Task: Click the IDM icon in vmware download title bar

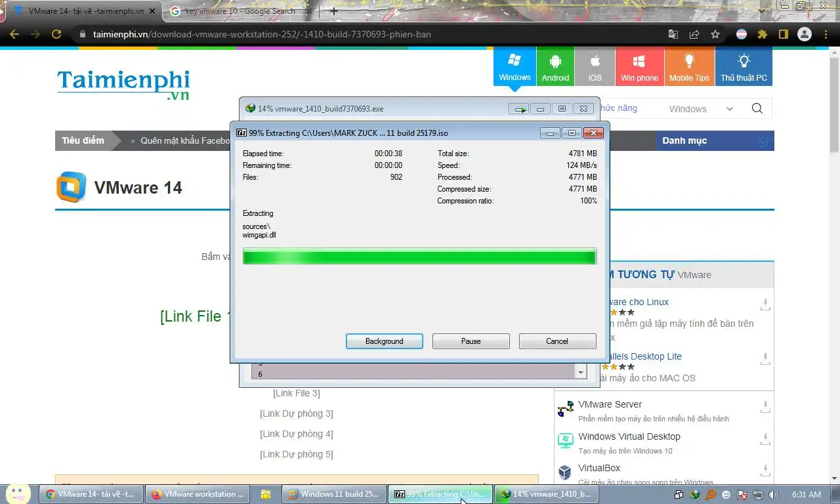Action: tap(250, 109)
